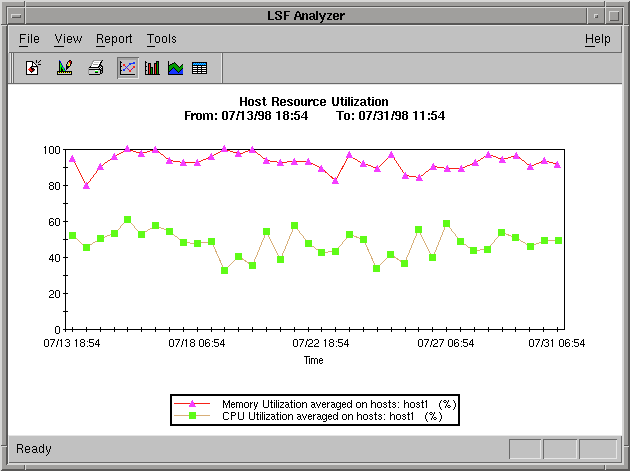
Task: Click the printer icon to print
Action: click(x=96, y=68)
